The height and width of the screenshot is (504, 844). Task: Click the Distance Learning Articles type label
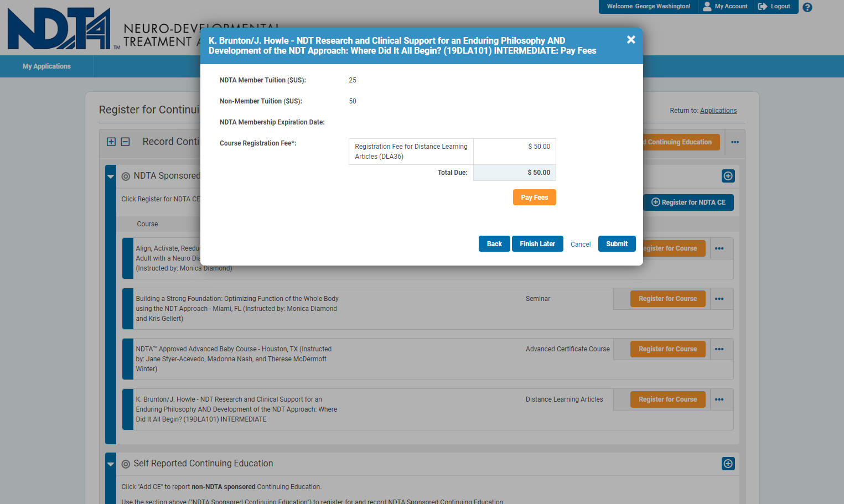pos(565,399)
